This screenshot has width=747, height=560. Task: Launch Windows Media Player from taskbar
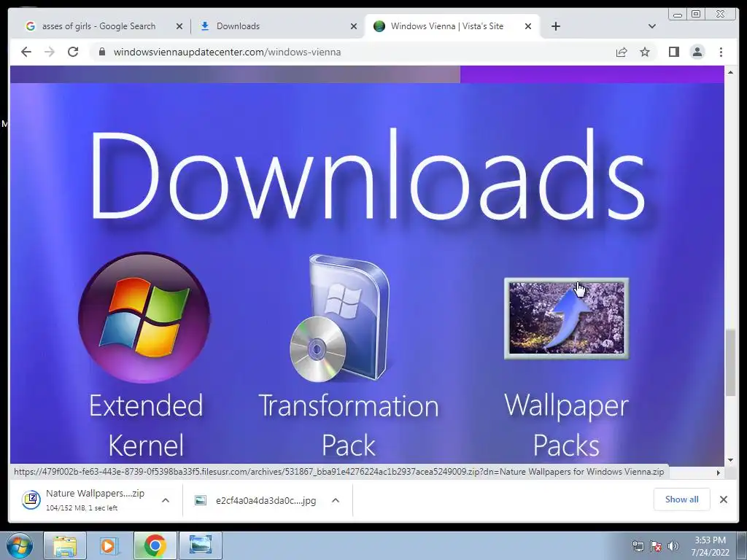pyautogui.click(x=109, y=545)
